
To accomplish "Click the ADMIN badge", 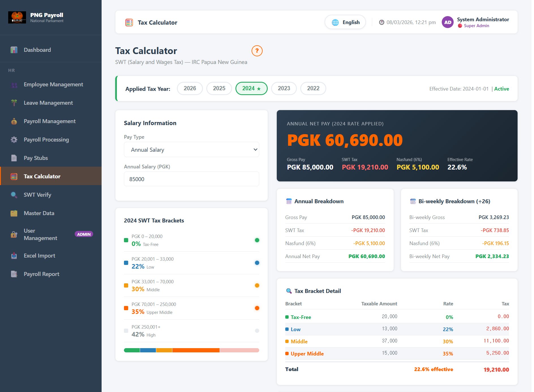I will pyautogui.click(x=84, y=234).
